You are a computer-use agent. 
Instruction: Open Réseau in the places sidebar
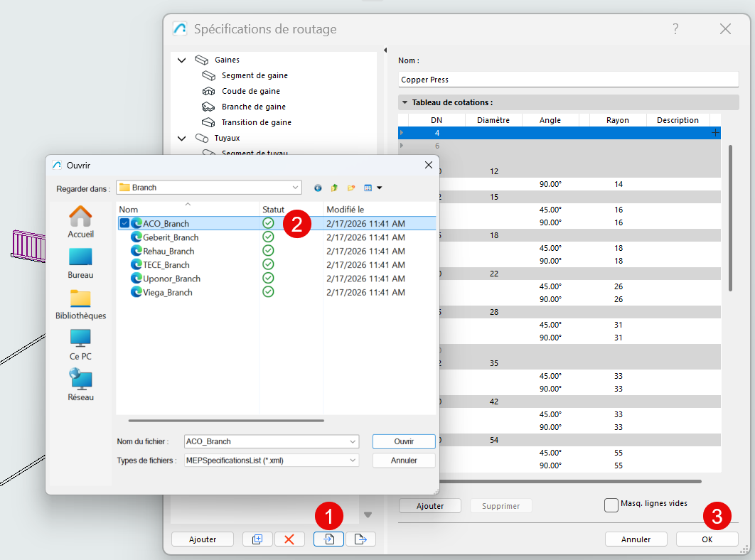(x=80, y=385)
